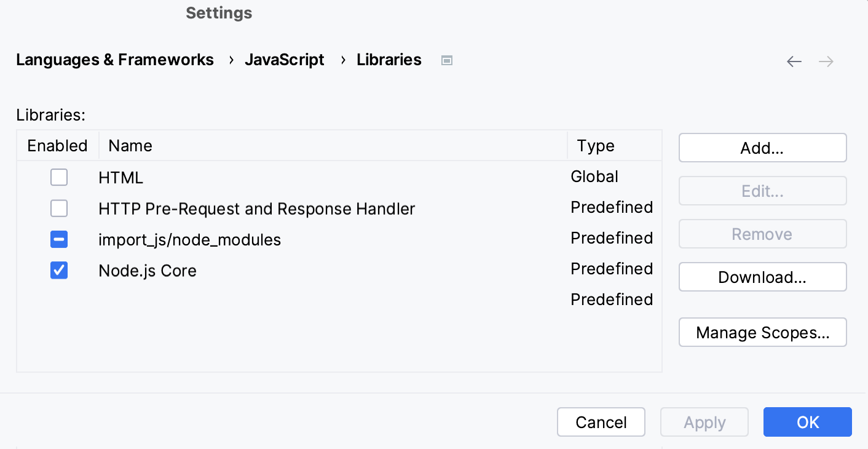Disable the Node.js Core library
Image resolution: width=868 pixels, height=449 pixels.
[59, 270]
